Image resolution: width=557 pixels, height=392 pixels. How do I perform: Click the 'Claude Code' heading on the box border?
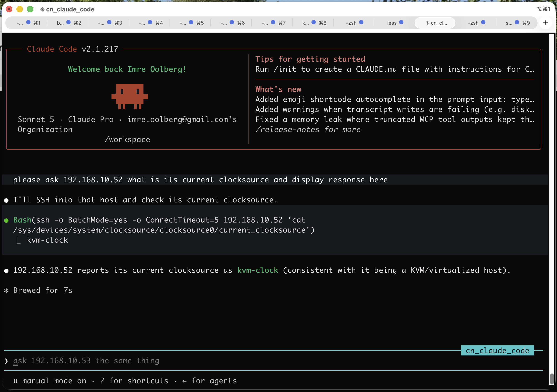(52, 49)
